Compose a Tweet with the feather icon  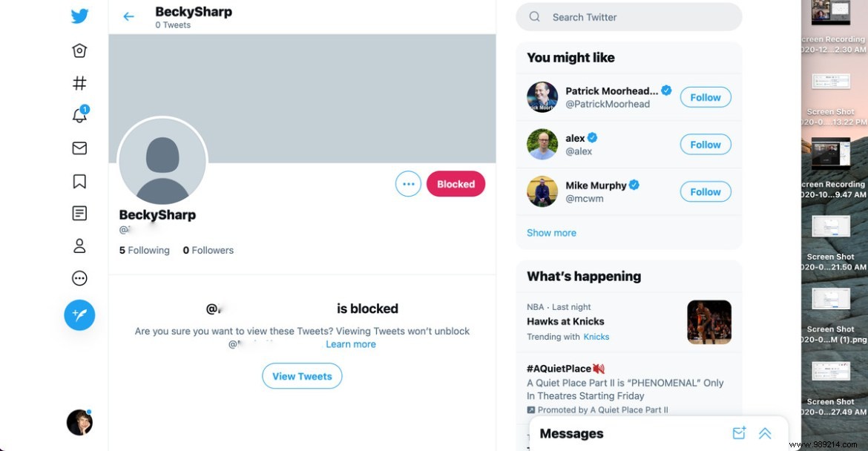click(x=79, y=315)
